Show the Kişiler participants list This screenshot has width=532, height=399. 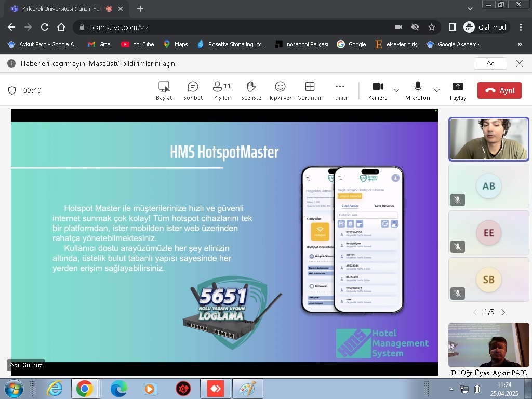(x=222, y=90)
